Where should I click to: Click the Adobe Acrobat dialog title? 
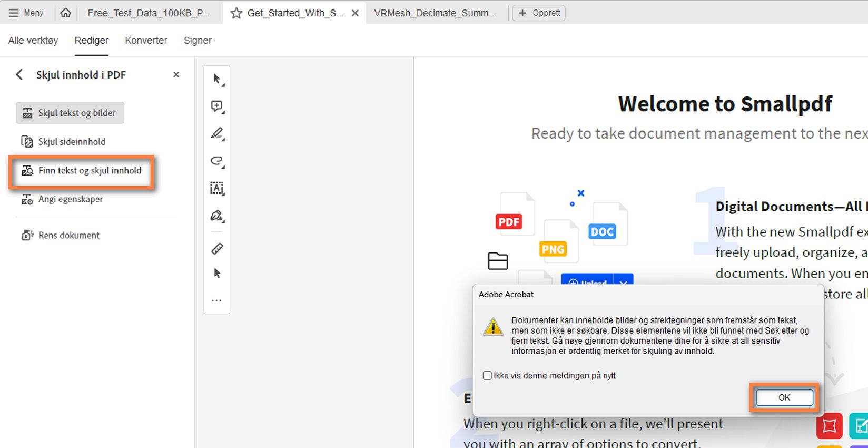pos(506,295)
